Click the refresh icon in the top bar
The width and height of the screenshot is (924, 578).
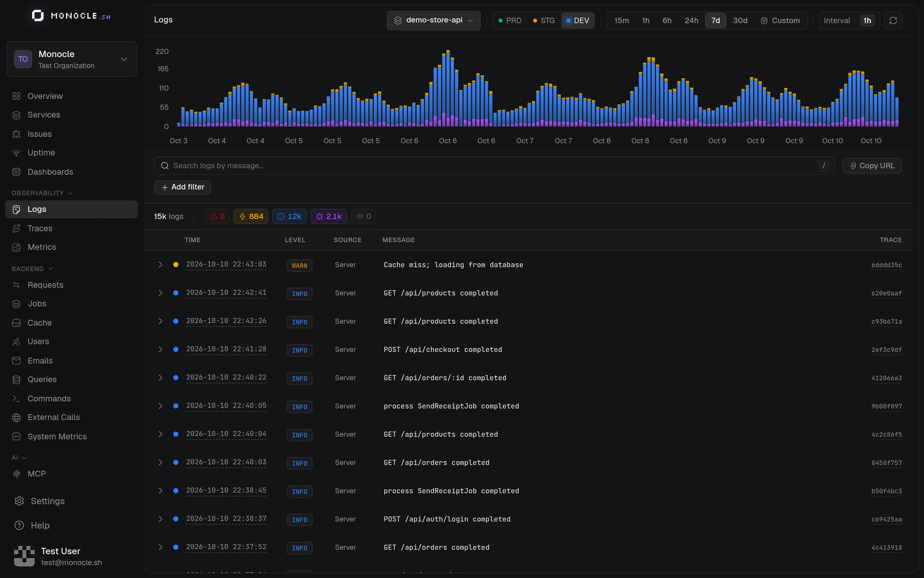(x=893, y=21)
